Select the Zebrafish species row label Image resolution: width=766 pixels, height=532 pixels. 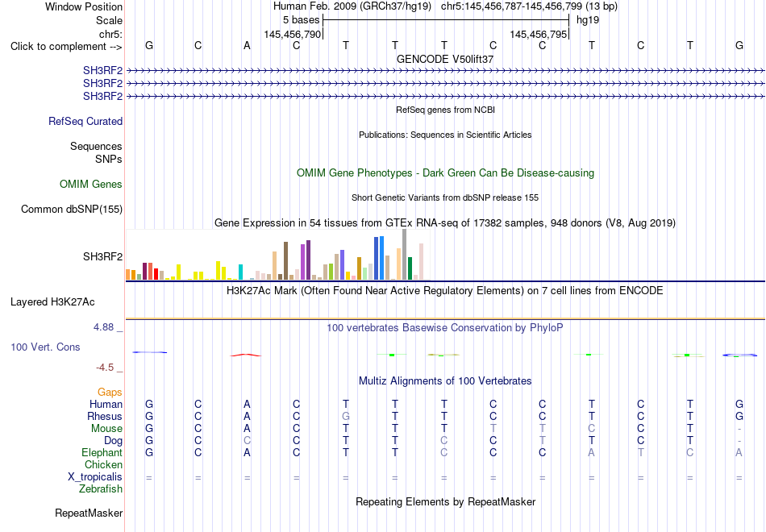101,488
